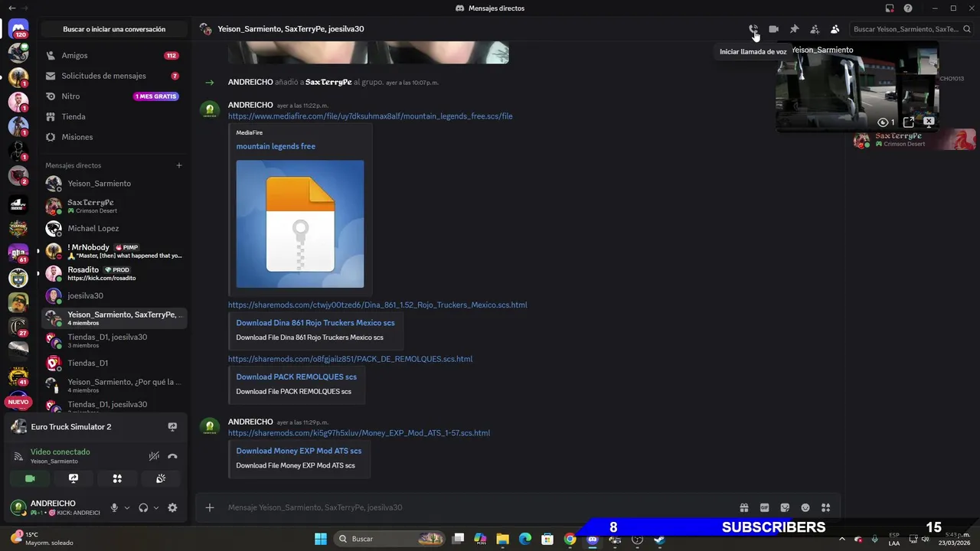Open Tienda page
This screenshot has height=551, width=980.
(x=113, y=116)
